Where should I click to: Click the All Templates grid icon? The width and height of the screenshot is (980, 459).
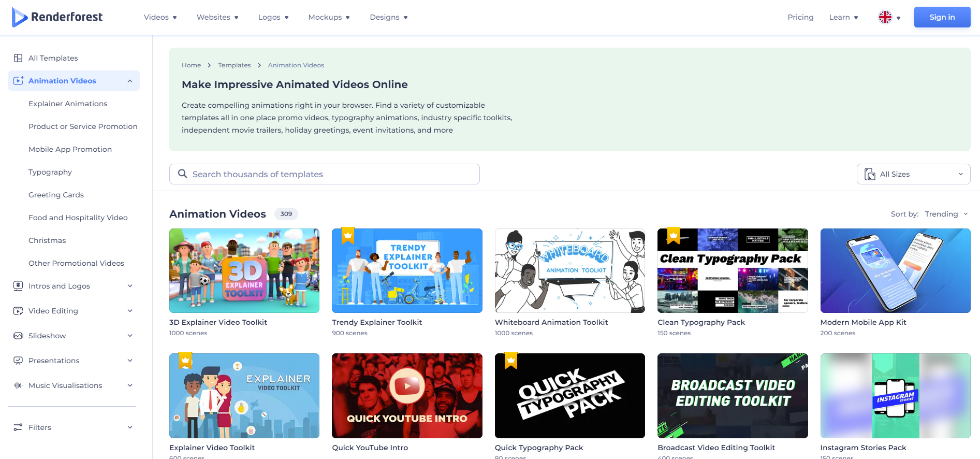pyautogui.click(x=18, y=58)
